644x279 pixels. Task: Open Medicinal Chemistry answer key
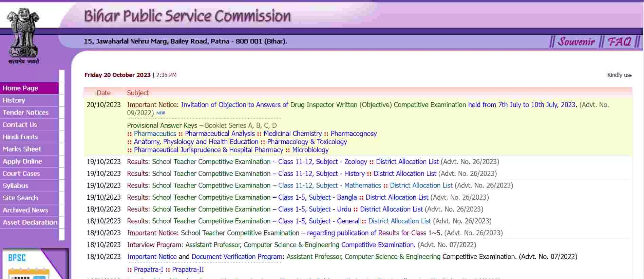[x=292, y=134]
